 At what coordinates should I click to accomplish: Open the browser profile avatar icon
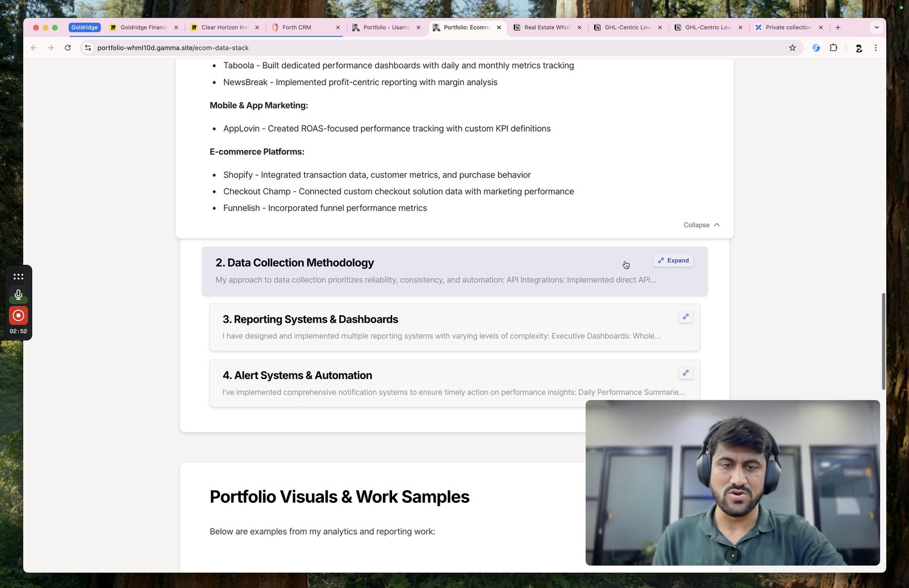(x=858, y=48)
